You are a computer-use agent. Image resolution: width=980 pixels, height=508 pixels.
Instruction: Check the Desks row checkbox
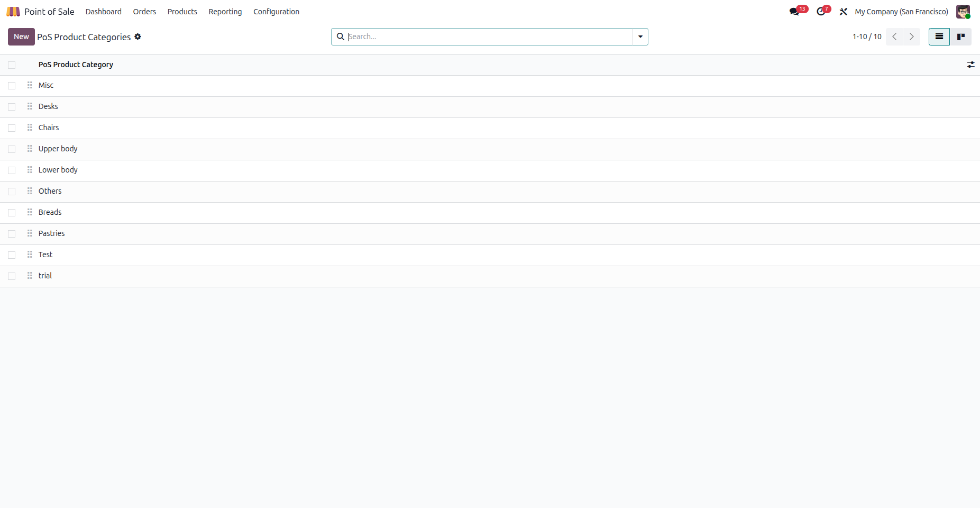click(12, 107)
